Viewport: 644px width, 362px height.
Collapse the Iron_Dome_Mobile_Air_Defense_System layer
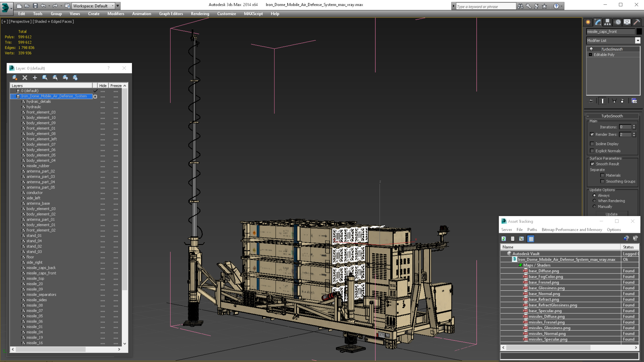(13, 96)
